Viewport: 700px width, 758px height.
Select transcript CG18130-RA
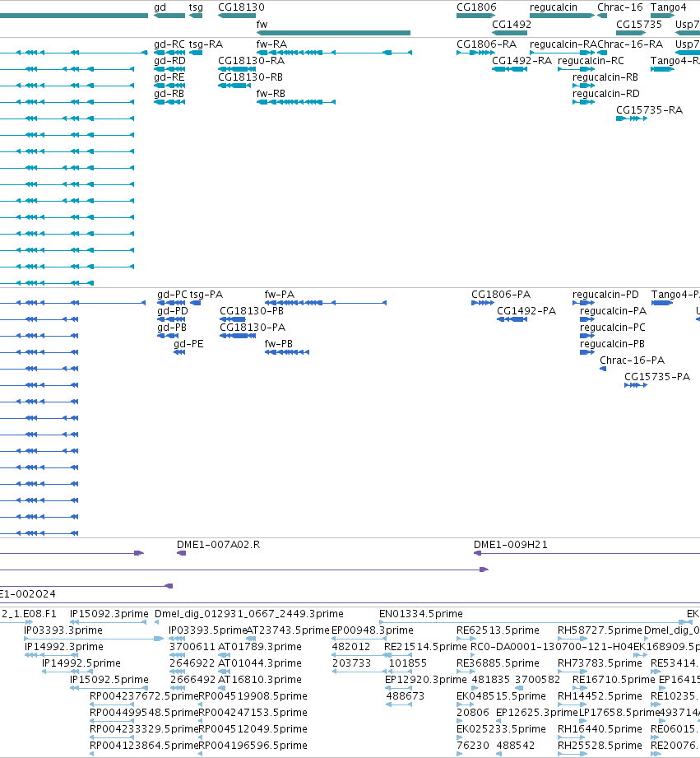237,69
